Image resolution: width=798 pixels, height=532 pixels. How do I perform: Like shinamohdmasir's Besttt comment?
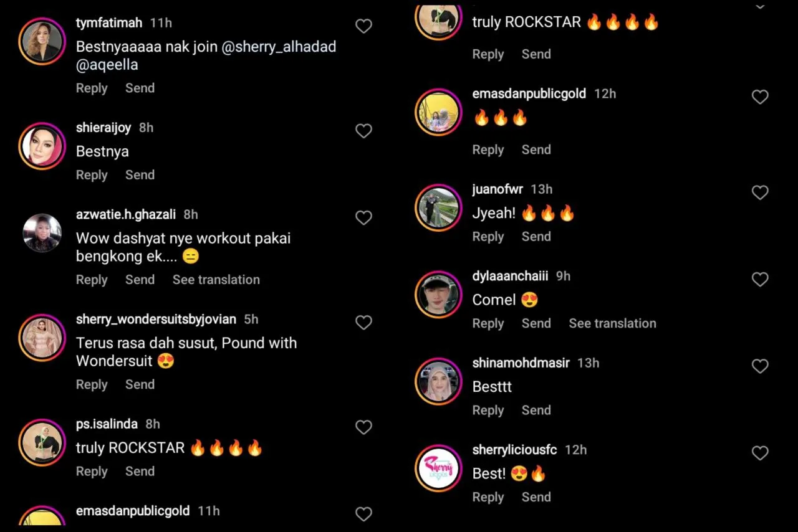click(x=760, y=366)
